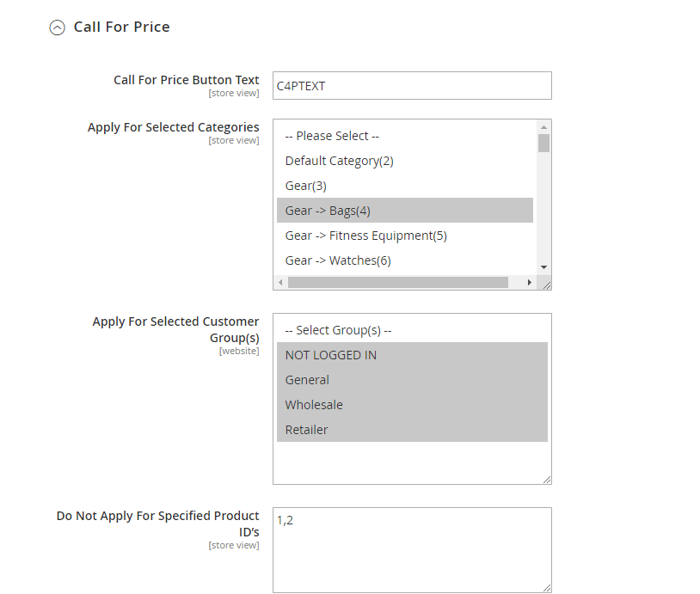Click the categories vertical scrollbar thumb
Viewport: 700px width, 594px height.
[x=543, y=144]
